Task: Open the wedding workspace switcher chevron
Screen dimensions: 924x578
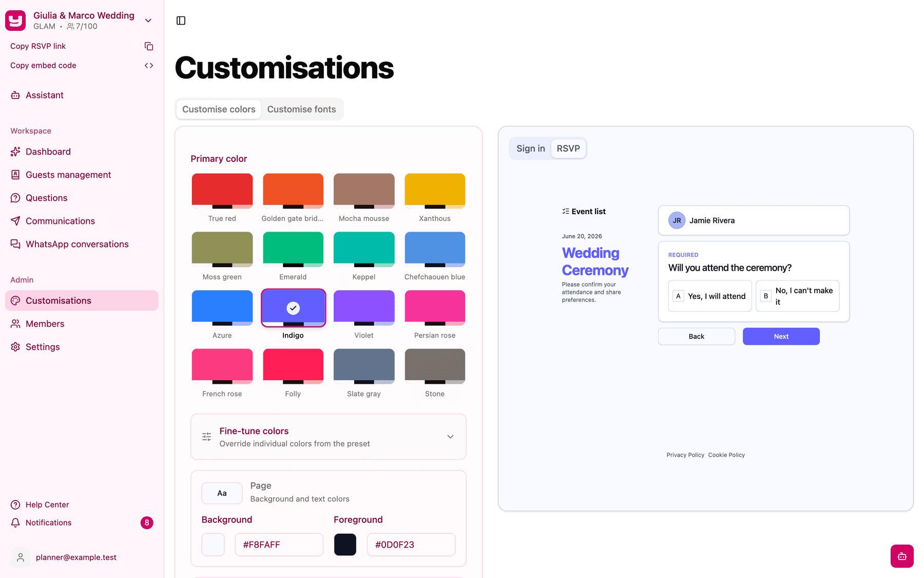Action: pos(148,21)
